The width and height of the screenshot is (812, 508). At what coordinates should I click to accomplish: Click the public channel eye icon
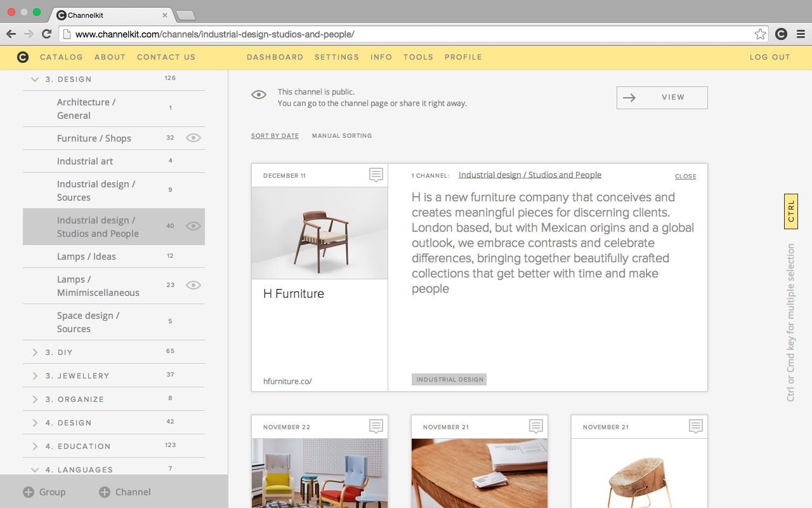coord(259,95)
